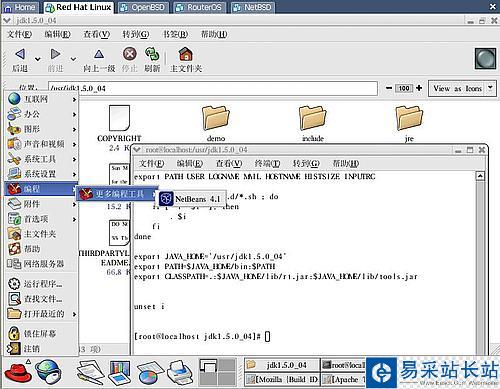Open file manager 编辑(E) menu
This screenshot has height=389, width=500.
57,34
